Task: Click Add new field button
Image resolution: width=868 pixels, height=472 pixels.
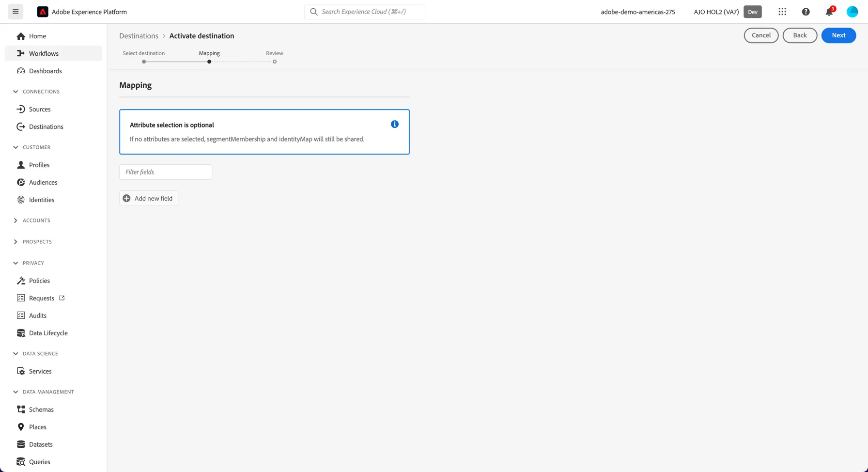Action: pyautogui.click(x=149, y=198)
